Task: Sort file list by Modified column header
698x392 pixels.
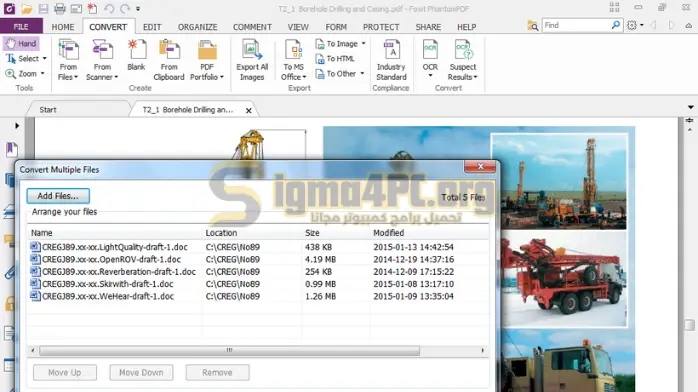Action: pyautogui.click(x=429, y=233)
